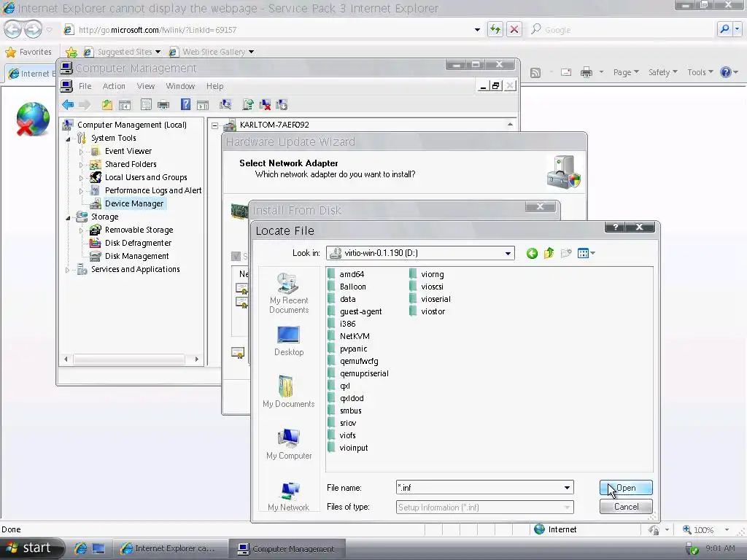Open the View menu in Computer Management
The height and width of the screenshot is (560, 747).
(x=146, y=86)
